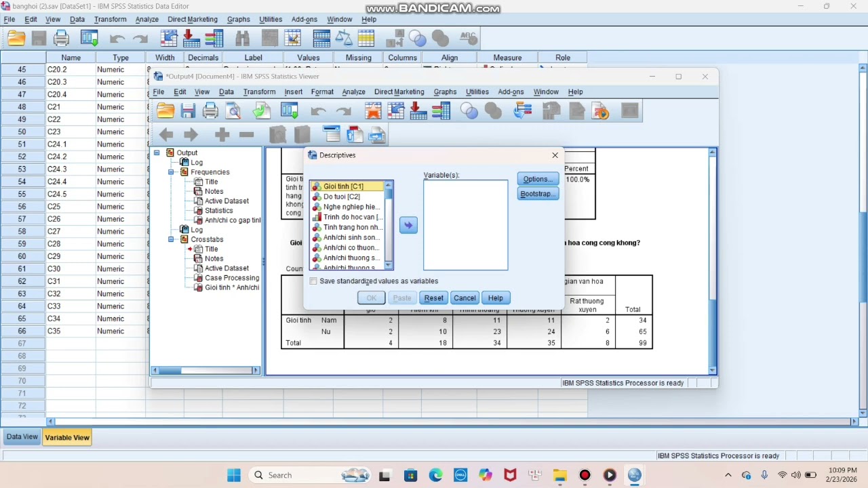
Task: Collapse the Output root node
Action: 157,153
